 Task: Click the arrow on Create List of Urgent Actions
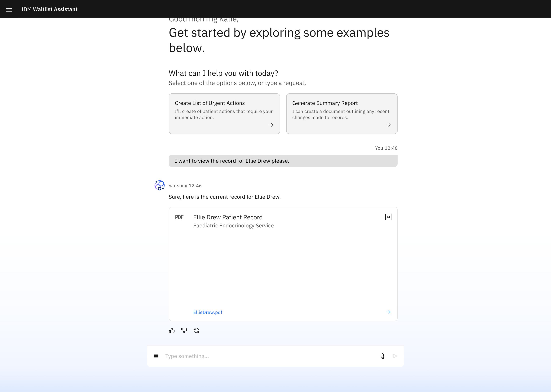pyautogui.click(x=271, y=125)
